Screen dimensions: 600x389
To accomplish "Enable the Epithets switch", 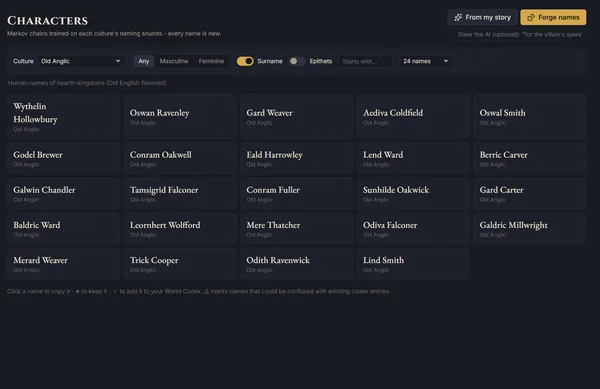I will click(x=297, y=61).
